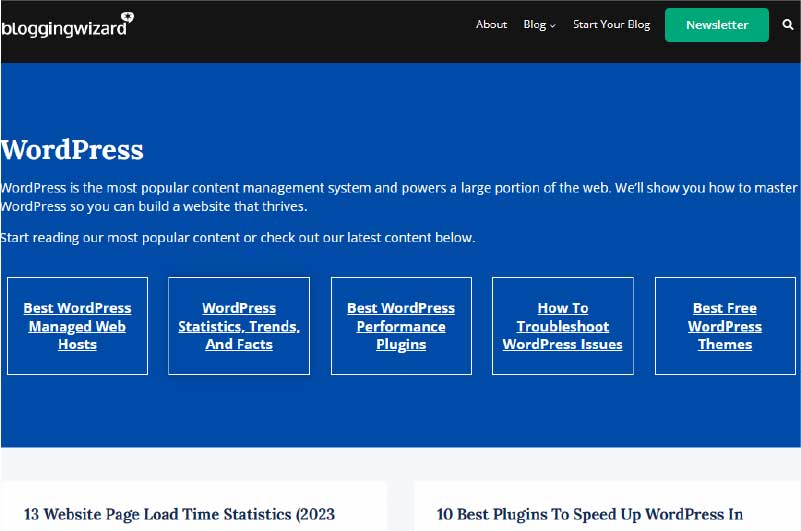Go to Start Your Blog
Image resolution: width=801 pixels, height=531 pixels.
[611, 25]
